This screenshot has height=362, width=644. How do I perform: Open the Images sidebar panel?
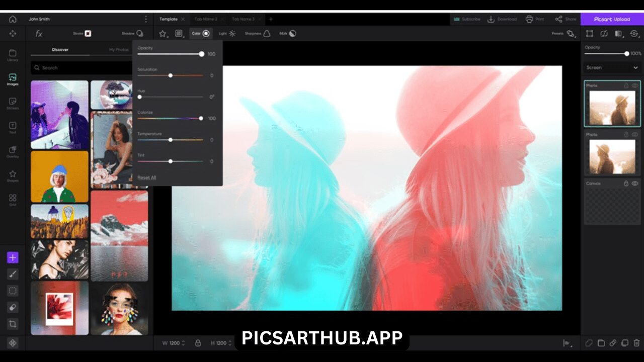pos(13,79)
